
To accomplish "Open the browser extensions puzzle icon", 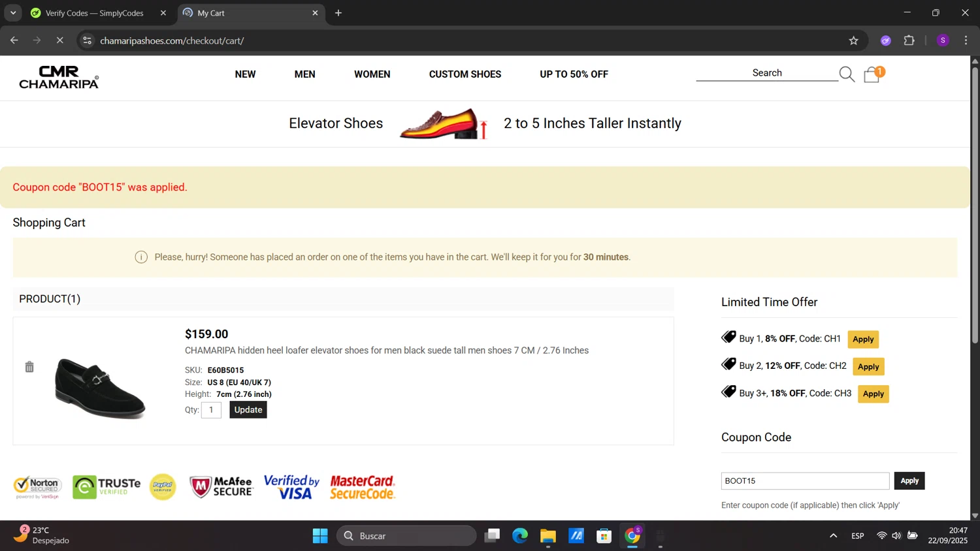I will coord(909,40).
